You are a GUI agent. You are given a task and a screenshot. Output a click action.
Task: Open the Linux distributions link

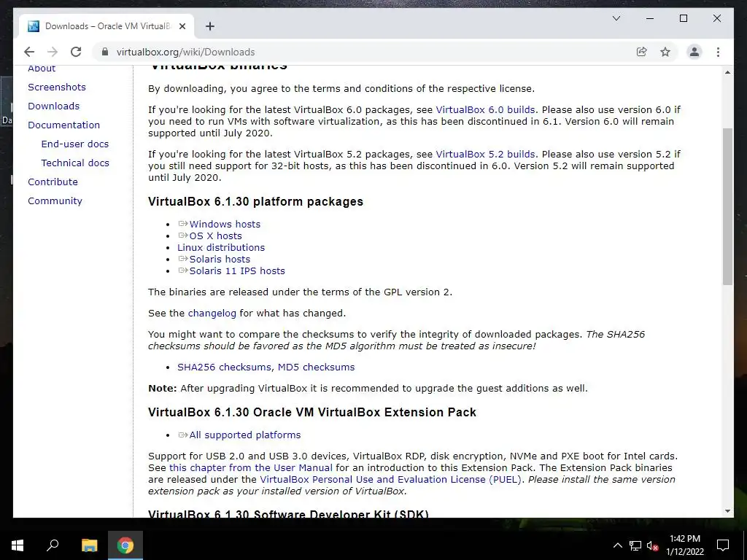(x=221, y=248)
